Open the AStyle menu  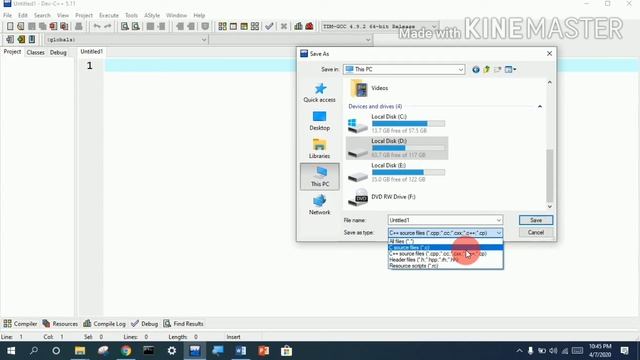(152, 15)
